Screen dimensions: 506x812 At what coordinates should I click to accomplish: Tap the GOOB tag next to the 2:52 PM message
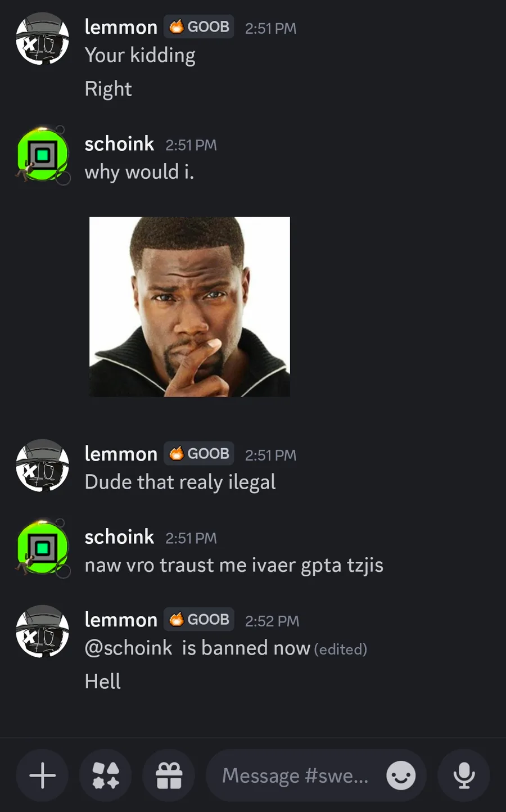tap(199, 619)
